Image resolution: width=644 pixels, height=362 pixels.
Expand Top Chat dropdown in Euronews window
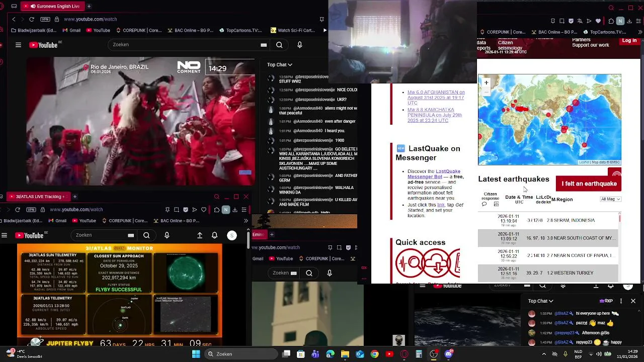pyautogui.click(x=280, y=64)
